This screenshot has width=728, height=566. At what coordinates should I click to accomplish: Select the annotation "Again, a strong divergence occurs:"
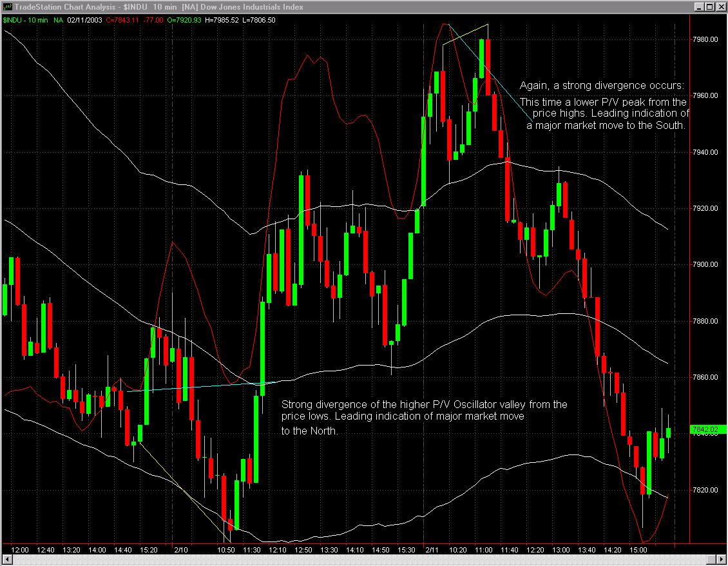(x=602, y=86)
